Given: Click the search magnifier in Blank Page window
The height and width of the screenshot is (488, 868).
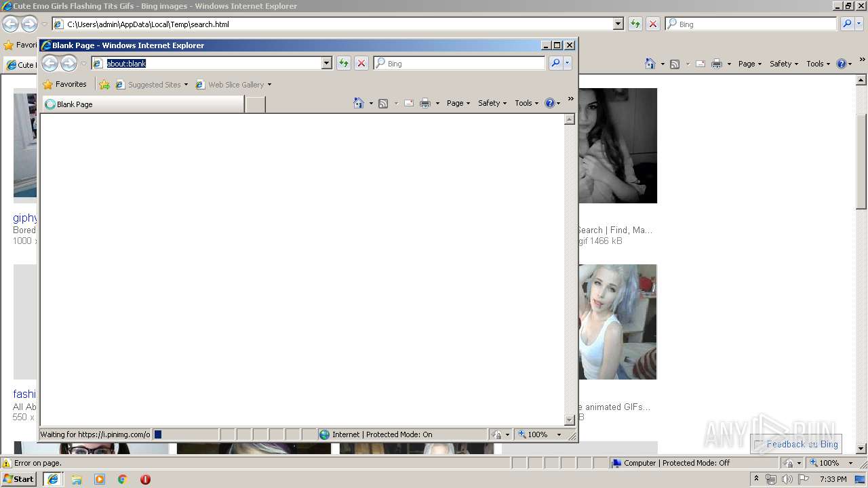Looking at the screenshot, I should pos(555,63).
